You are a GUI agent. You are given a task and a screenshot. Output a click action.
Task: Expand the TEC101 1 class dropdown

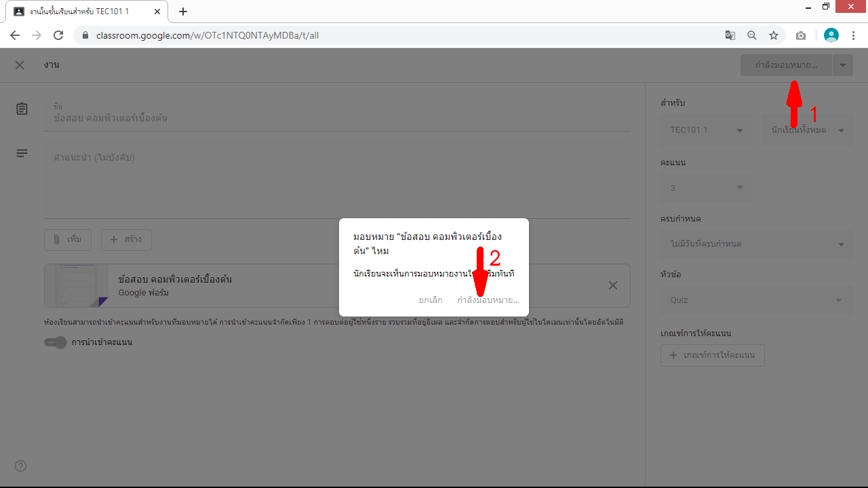tap(706, 130)
